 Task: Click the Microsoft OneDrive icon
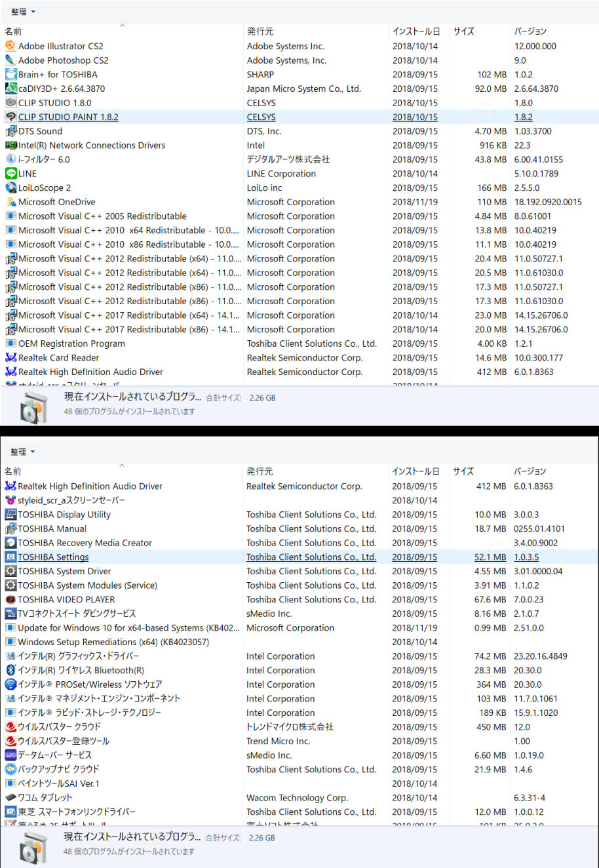[10, 202]
